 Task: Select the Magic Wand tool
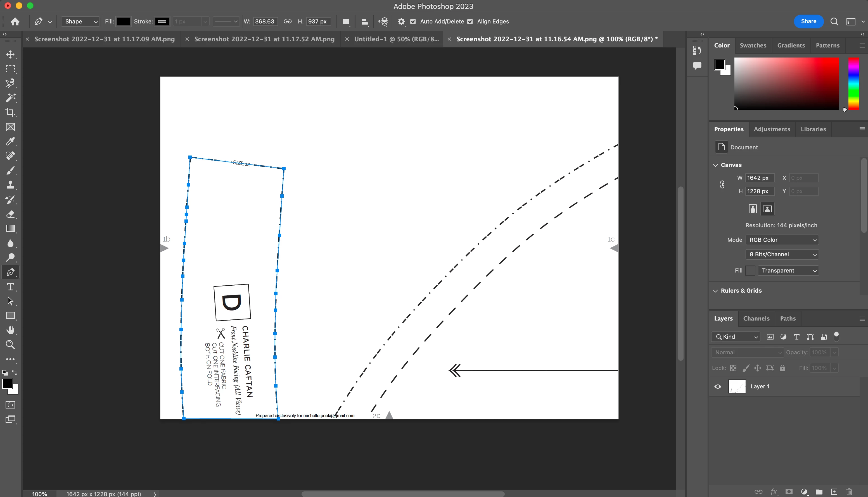(x=10, y=98)
